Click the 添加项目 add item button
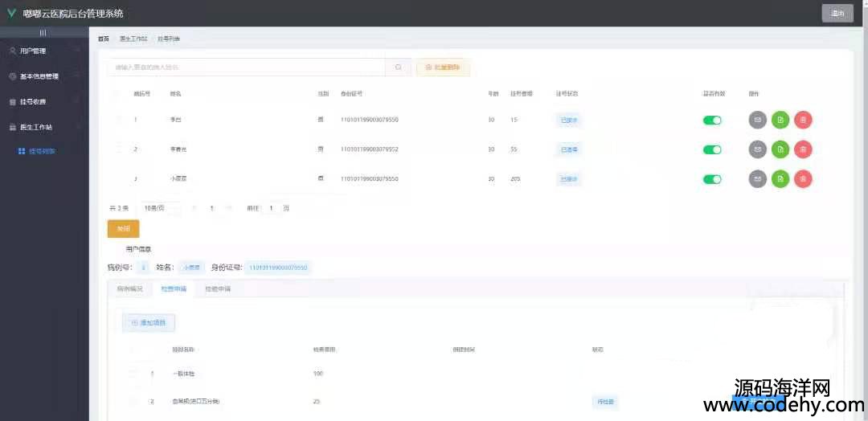The image size is (868, 421). coord(149,322)
